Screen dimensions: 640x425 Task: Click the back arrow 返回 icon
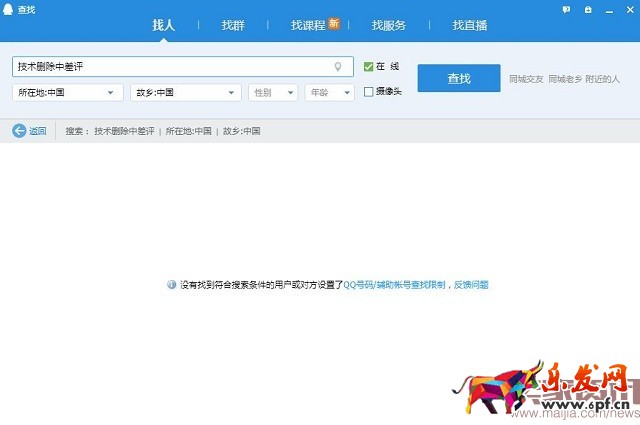19,131
